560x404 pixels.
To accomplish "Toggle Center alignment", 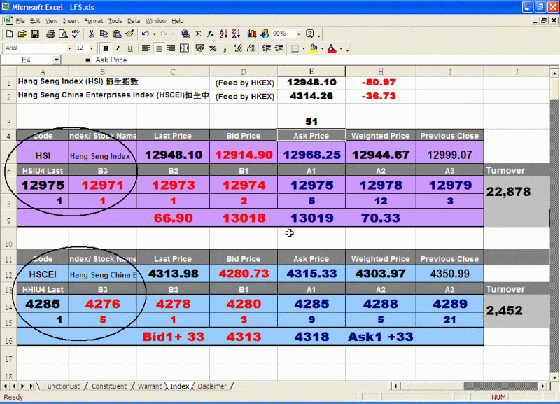I will (x=159, y=48).
